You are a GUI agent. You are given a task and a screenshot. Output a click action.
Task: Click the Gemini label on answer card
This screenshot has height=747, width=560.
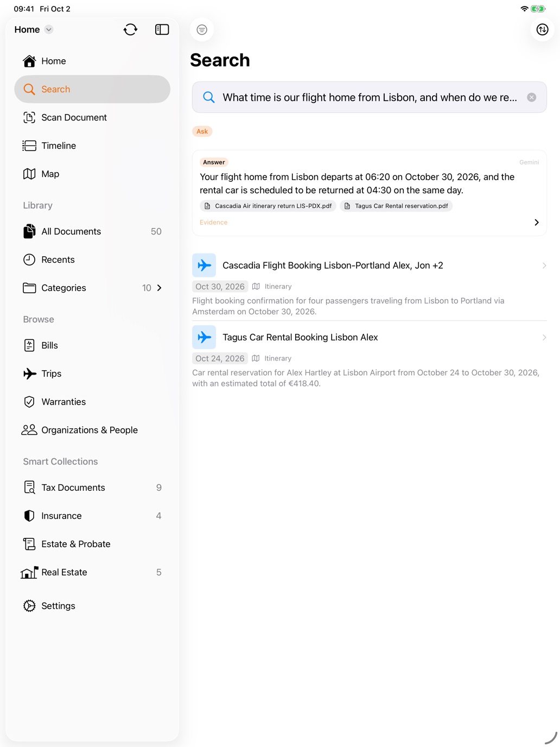pyautogui.click(x=529, y=162)
